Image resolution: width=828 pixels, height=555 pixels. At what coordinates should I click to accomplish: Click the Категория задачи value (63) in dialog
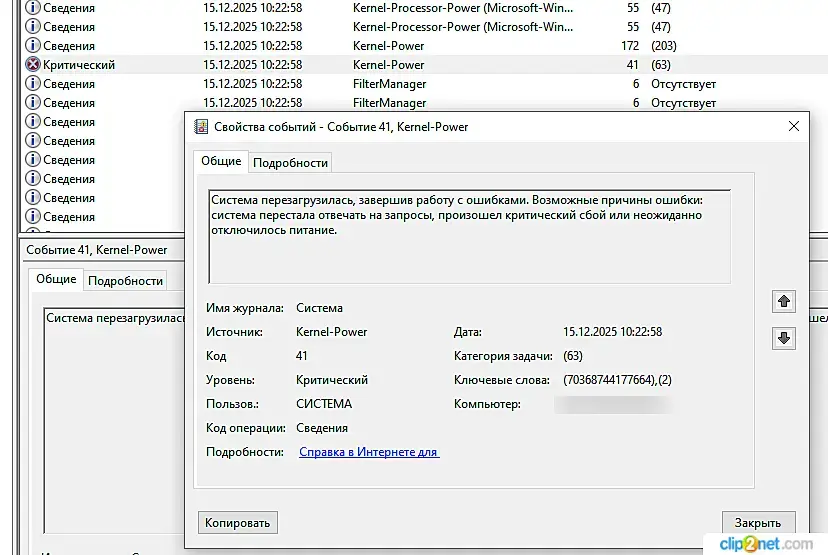click(572, 356)
